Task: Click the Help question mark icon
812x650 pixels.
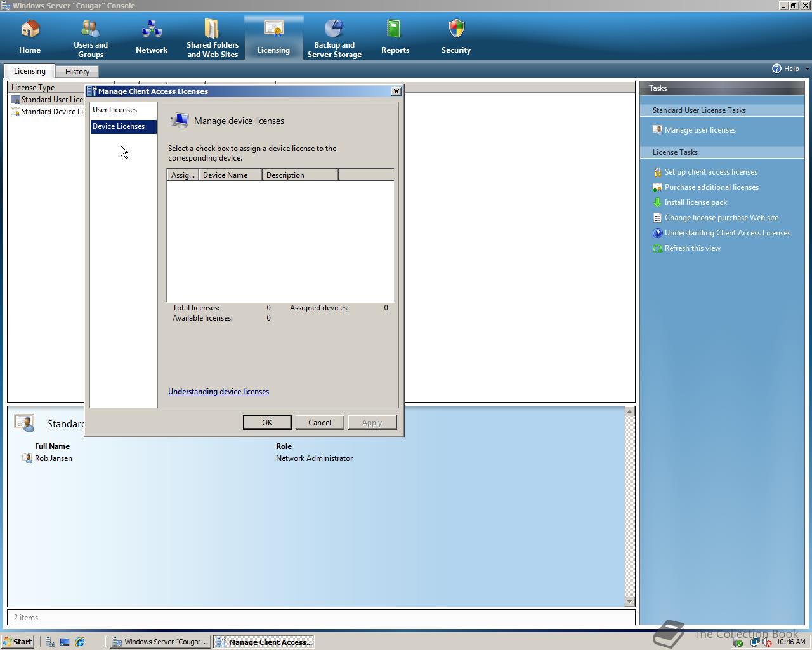Action: pyautogui.click(x=776, y=69)
